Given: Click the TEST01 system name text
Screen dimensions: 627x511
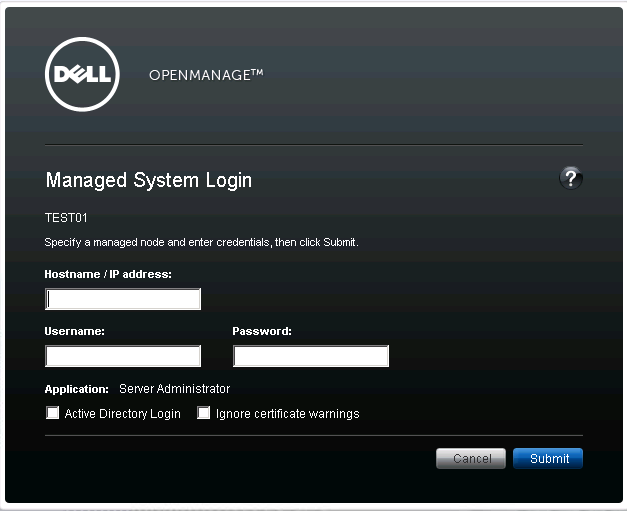Looking at the screenshot, I should coord(66,218).
